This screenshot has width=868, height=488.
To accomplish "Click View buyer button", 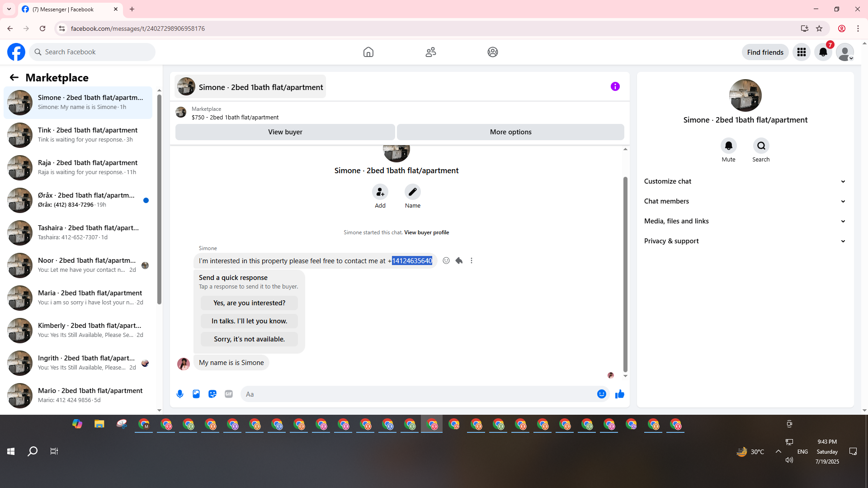I will (x=285, y=132).
